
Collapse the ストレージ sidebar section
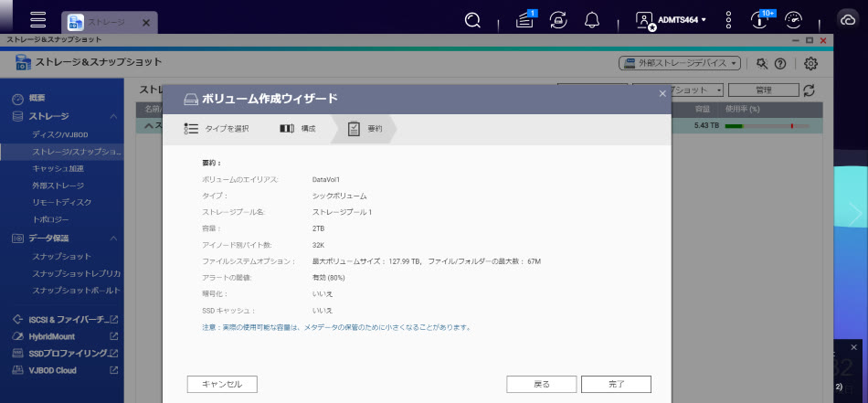[113, 116]
